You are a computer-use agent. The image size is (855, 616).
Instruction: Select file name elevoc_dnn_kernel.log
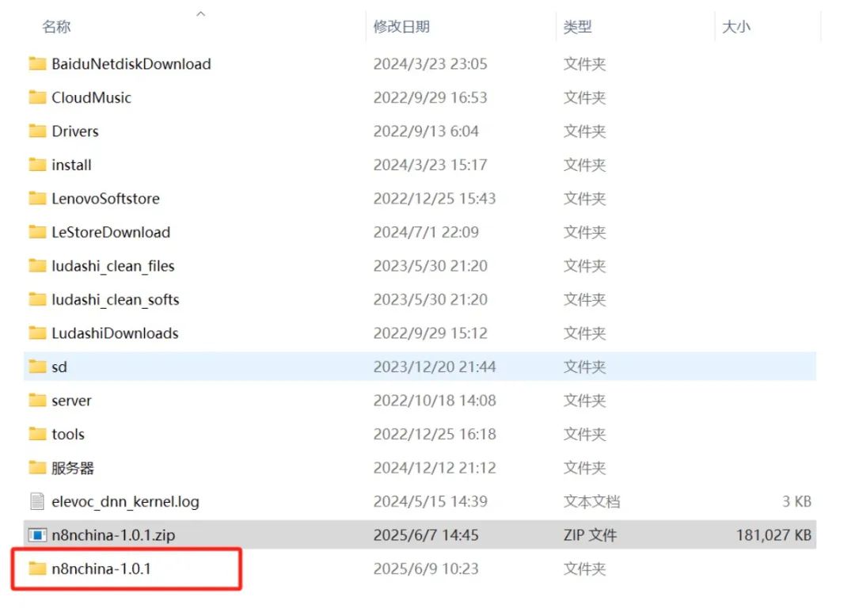(x=125, y=501)
